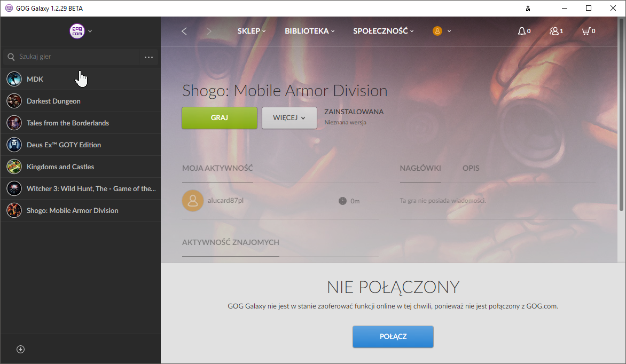Click the blue POŁĄCZ connect button
This screenshot has width=626, height=364.
(393, 337)
